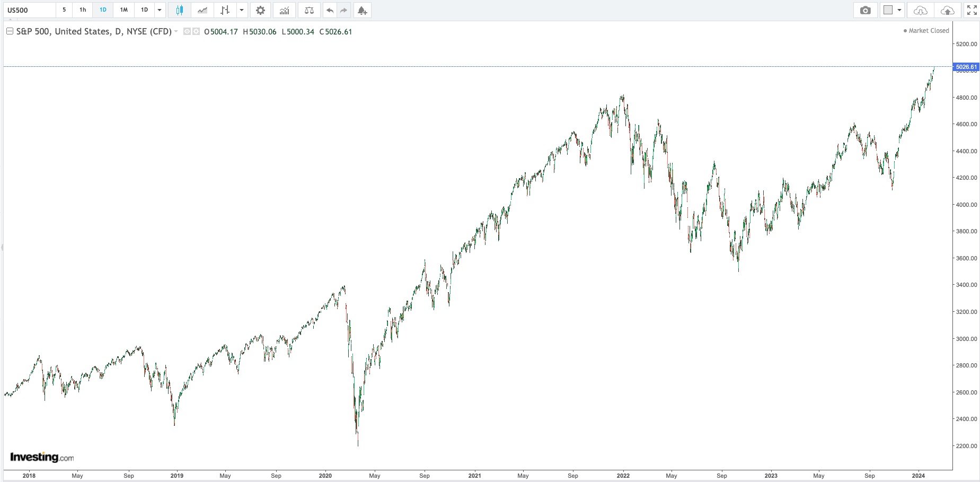Open the chart style dropdown arrow
The height and width of the screenshot is (482, 980).
tap(242, 10)
